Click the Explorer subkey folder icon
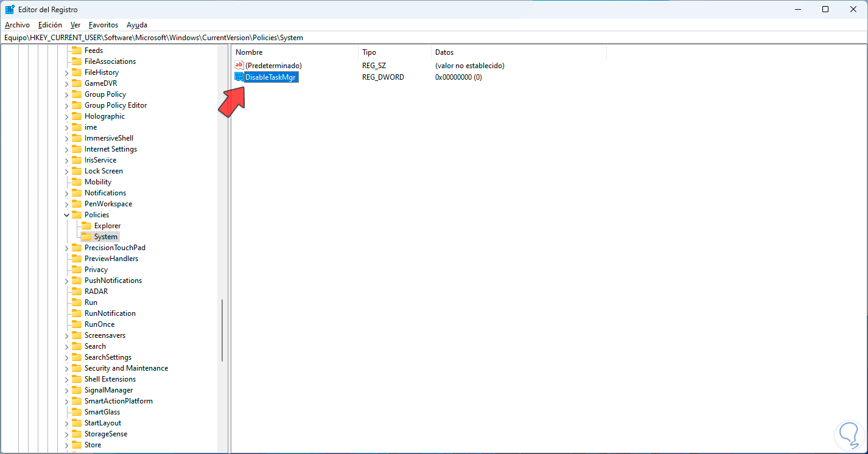 86,226
